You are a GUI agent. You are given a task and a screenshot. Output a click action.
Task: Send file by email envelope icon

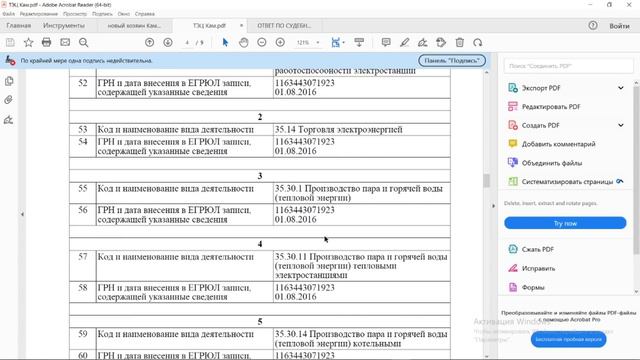(65, 42)
